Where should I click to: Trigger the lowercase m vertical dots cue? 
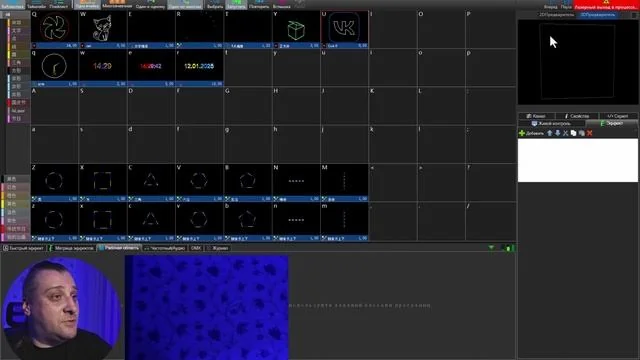tap(344, 222)
